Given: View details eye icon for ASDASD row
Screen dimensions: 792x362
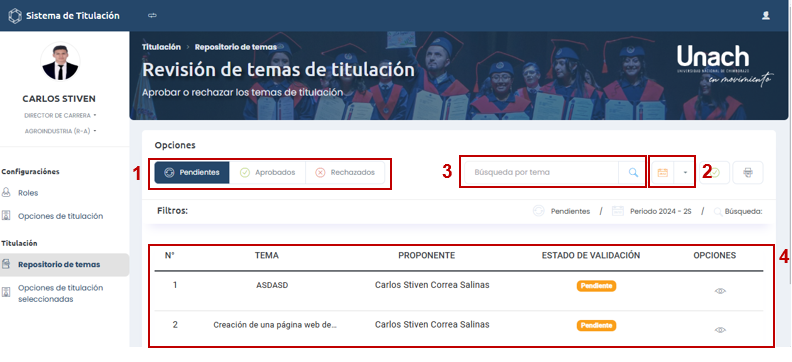Looking at the screenshot, I should [720, 291].
